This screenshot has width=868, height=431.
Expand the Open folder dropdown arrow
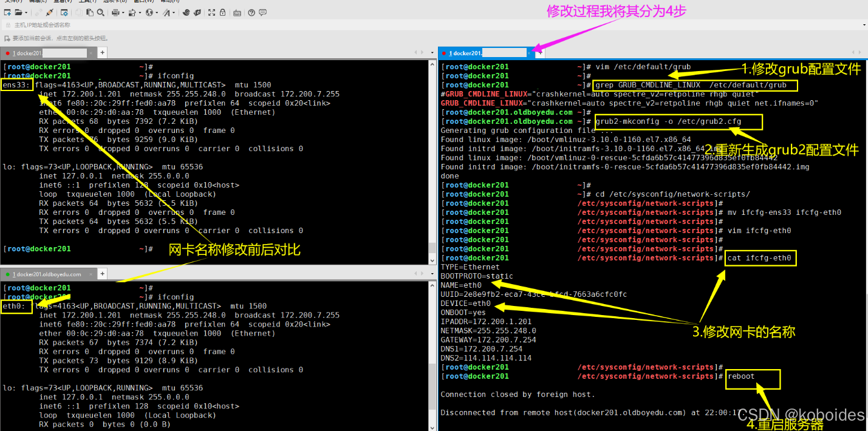pos(26,13)
